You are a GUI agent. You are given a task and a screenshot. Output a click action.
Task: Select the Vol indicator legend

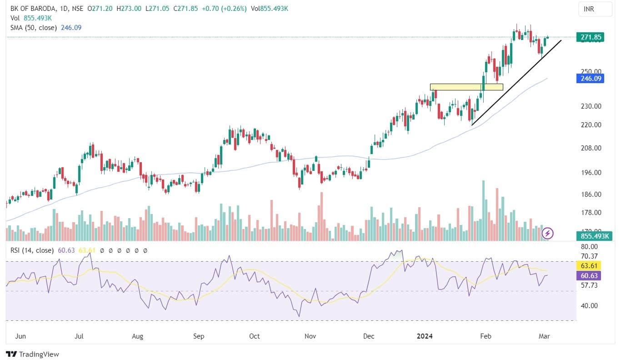click(x=15, y=18)
